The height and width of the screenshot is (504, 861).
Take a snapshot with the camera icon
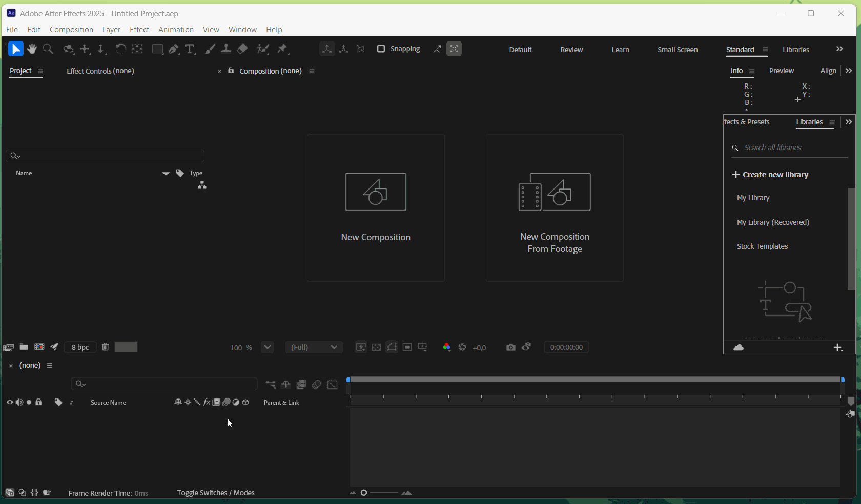510,347
